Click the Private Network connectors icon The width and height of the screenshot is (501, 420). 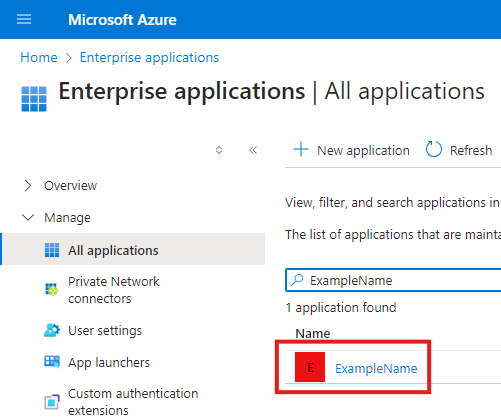coord(52,289)
